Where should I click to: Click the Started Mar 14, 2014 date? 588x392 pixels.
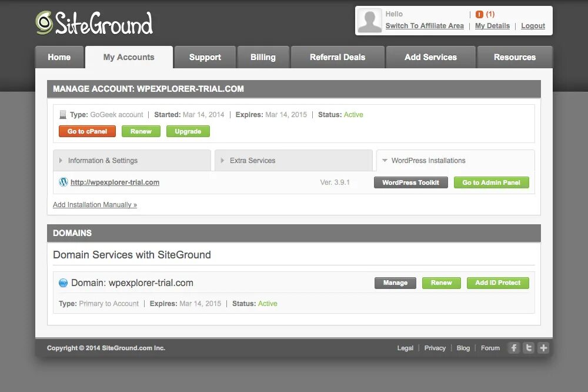[x=203, y=115]
